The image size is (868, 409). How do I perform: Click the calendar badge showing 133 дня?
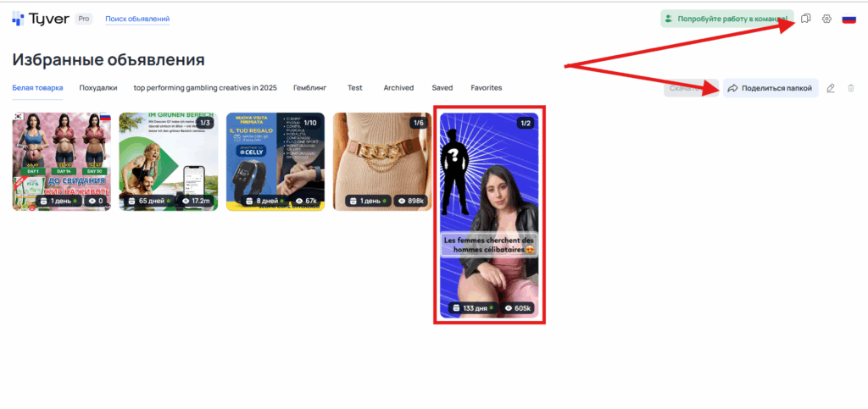[471, 309]
